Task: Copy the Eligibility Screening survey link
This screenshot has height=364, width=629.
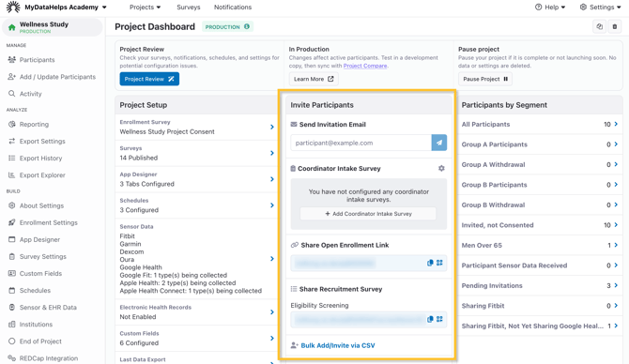Action: tap(430, 319)
